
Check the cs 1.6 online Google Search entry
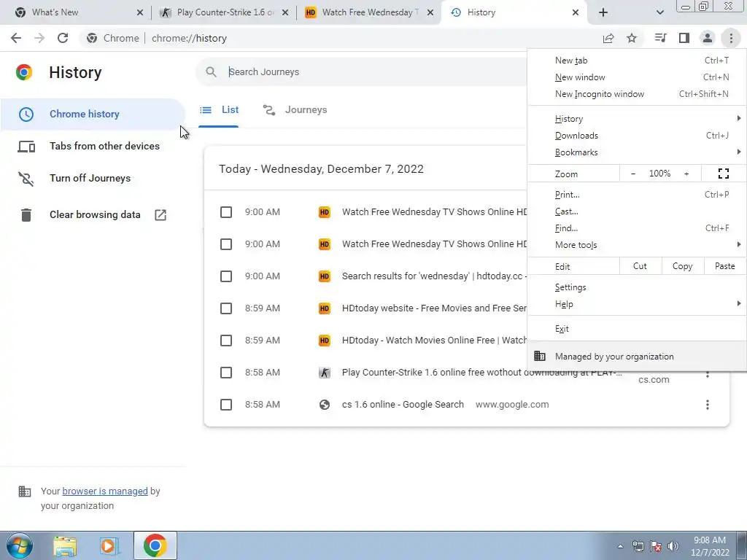(226, 405)
